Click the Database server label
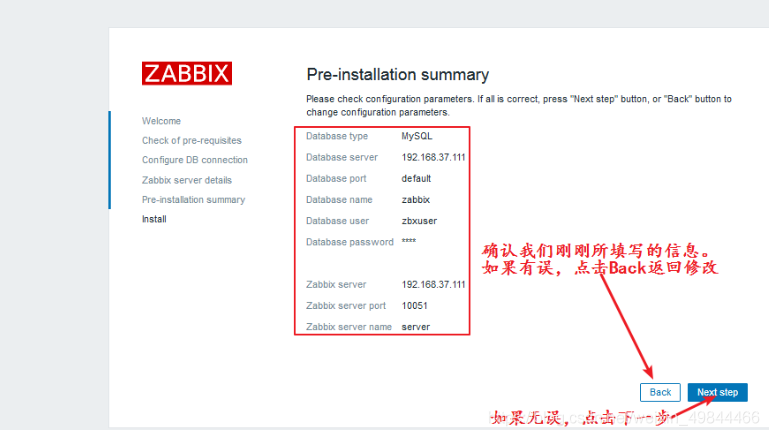This screenshot has height=436, width=769. 342,157
